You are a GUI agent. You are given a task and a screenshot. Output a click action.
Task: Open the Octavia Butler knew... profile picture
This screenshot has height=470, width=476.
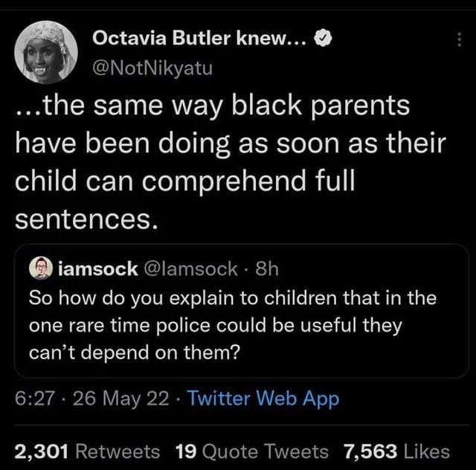click(46, 51)
